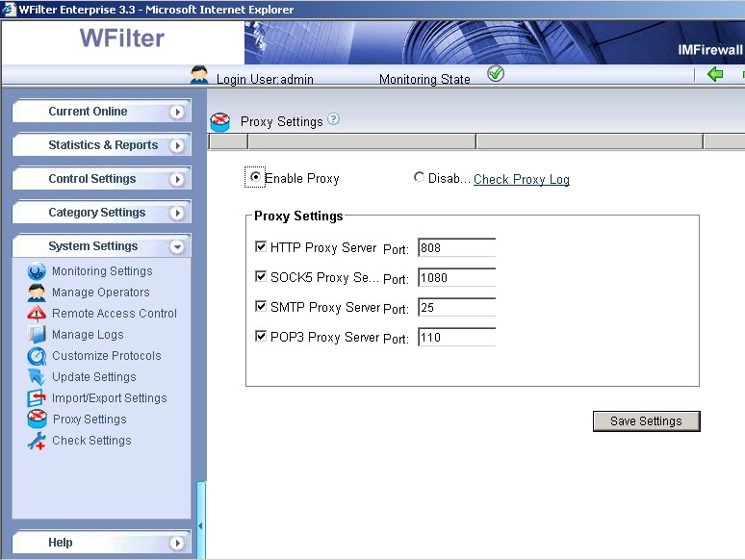
Task: Click the Update Settings arrow icon
Action: [x=37, y=377]
